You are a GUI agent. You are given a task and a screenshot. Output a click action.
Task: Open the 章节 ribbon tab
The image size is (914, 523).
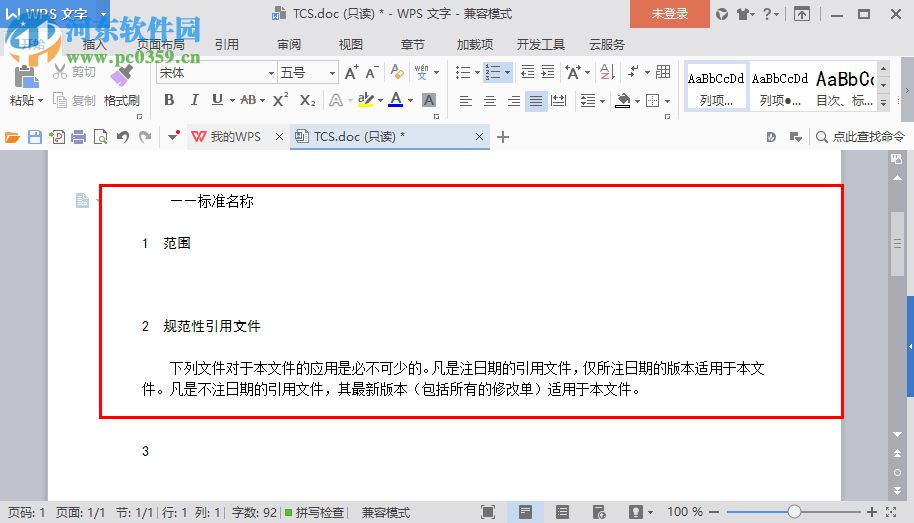point(413,44)
